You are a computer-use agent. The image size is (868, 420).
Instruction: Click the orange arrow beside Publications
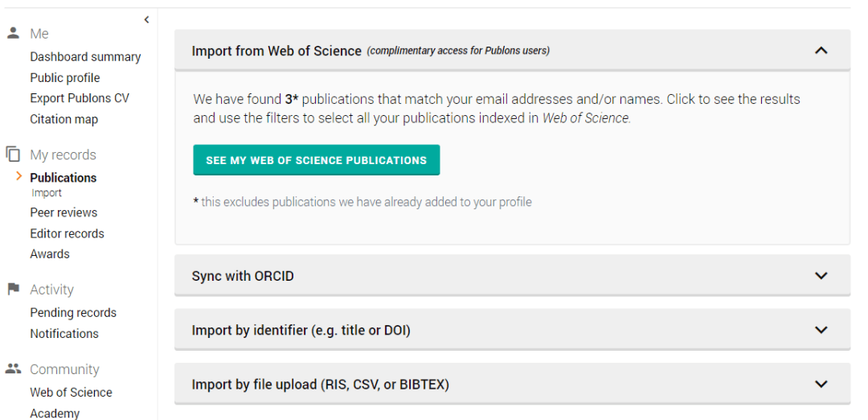tap(19, 176)
